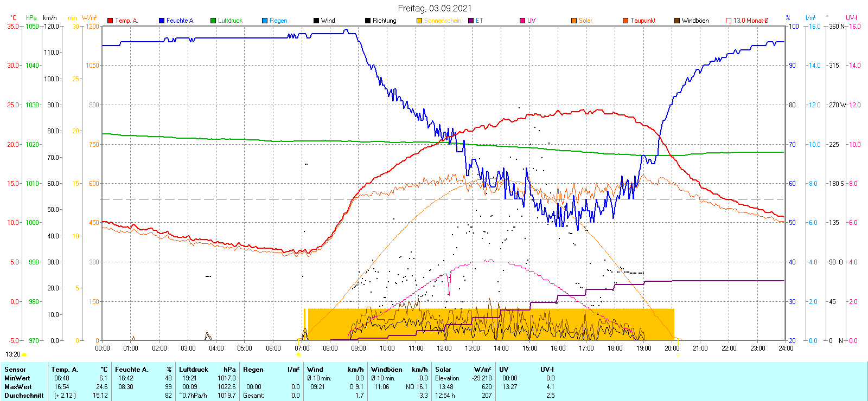The height and width of the screenshot is (401, 868).
Task: Click the 270 W wind direction label
Action: (837, 105)
